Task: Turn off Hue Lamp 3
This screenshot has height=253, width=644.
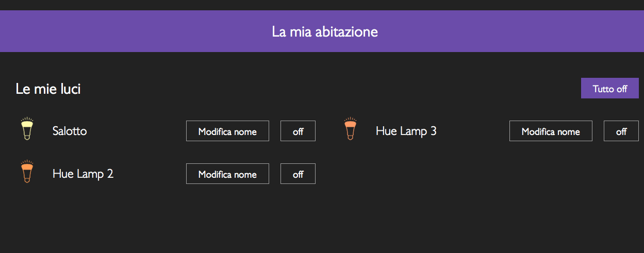Action: [621, 131]
